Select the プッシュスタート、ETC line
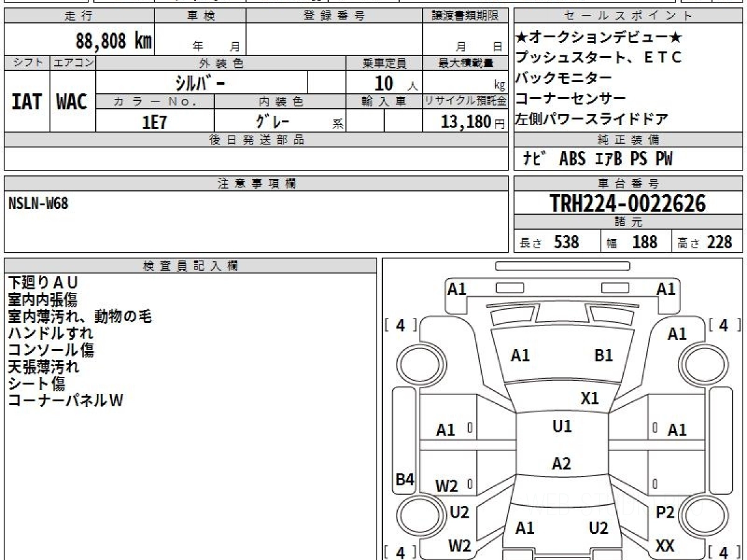 pyautogui.click(x=599, y=57)
